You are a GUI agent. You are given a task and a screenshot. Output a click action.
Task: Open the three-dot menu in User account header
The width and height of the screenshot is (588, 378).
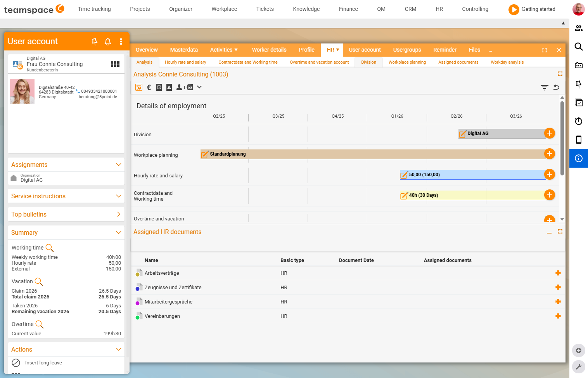pyautogui.click(x=121, y=42)
